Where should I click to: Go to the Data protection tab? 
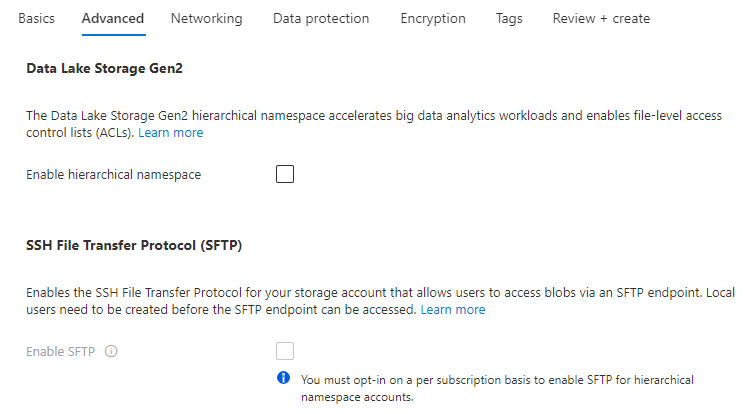pyautogui.click(x=321, y=18)
